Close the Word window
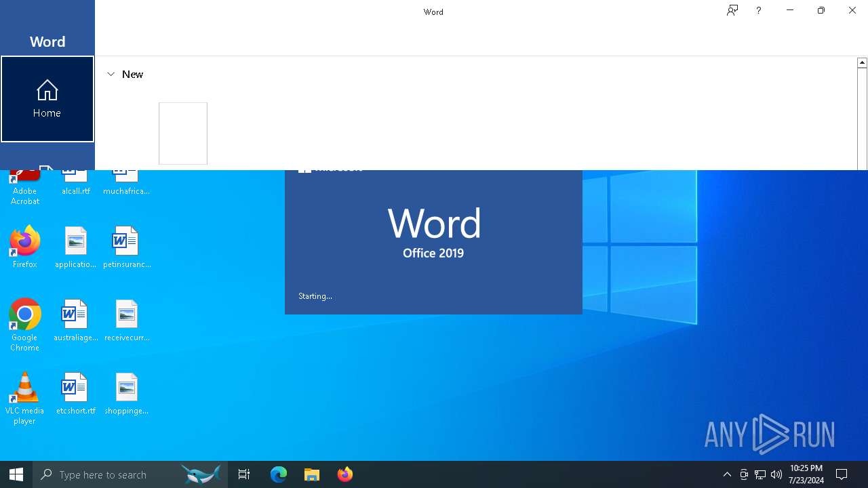 click(852, 10)
